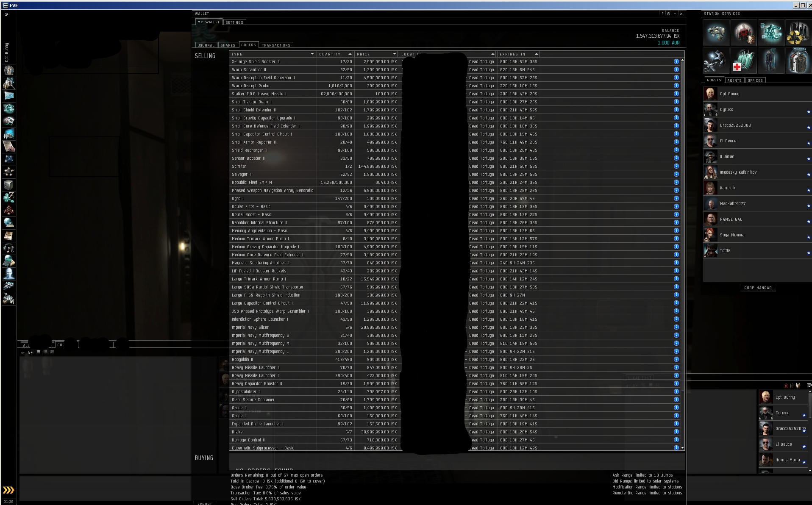This screenshot has height=505, width=812.
Task: Show info for X-Large Shield Booster II order
Action: [x=676, y=61]
